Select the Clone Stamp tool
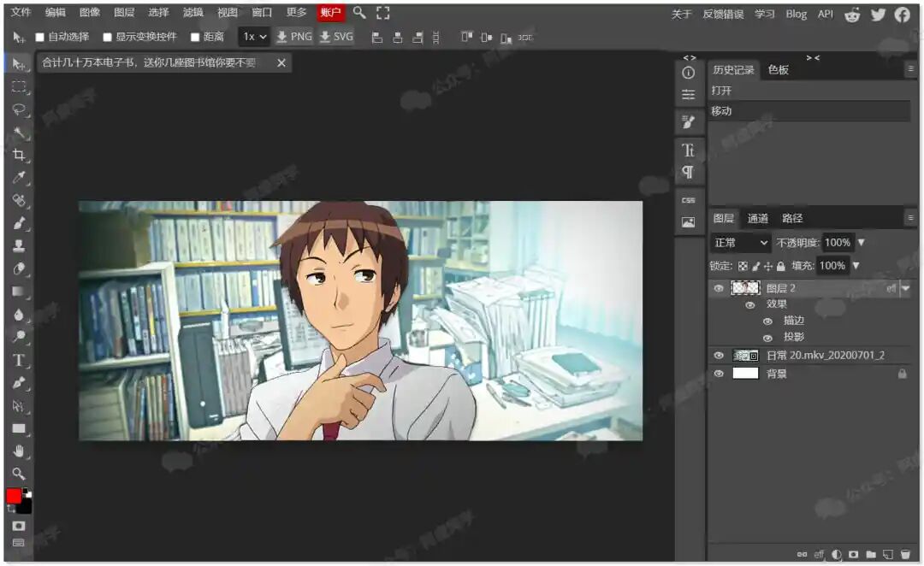This screenshot has height=566, width=924. tap(19, 246)
